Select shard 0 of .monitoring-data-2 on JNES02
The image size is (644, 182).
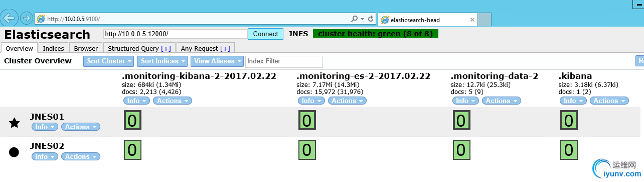coord(461,150)
